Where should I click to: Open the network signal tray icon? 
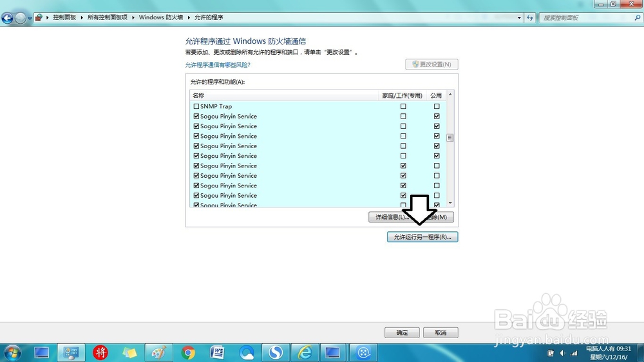574,353
